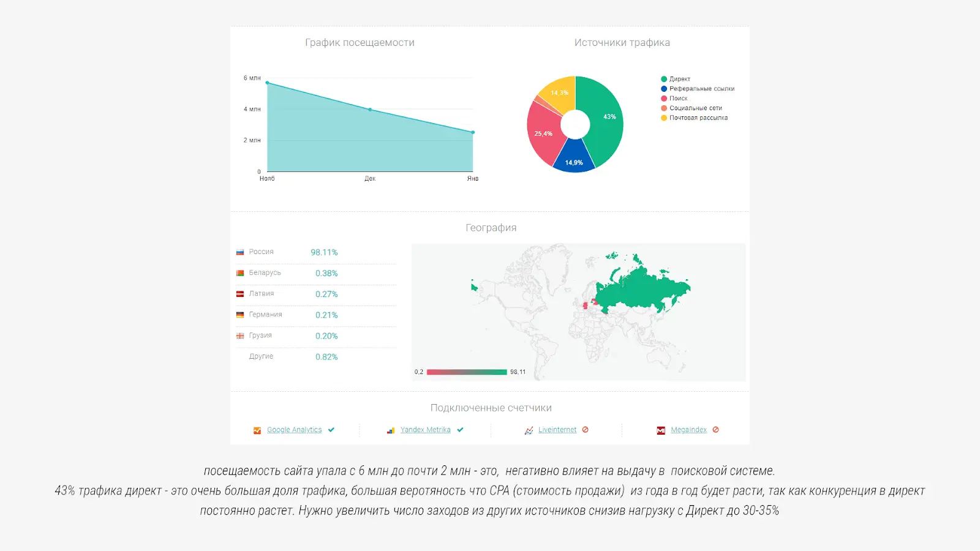Screen dimensions: 980x551
Task: Click the Дек axis label
Action: (x=370, y=179)
